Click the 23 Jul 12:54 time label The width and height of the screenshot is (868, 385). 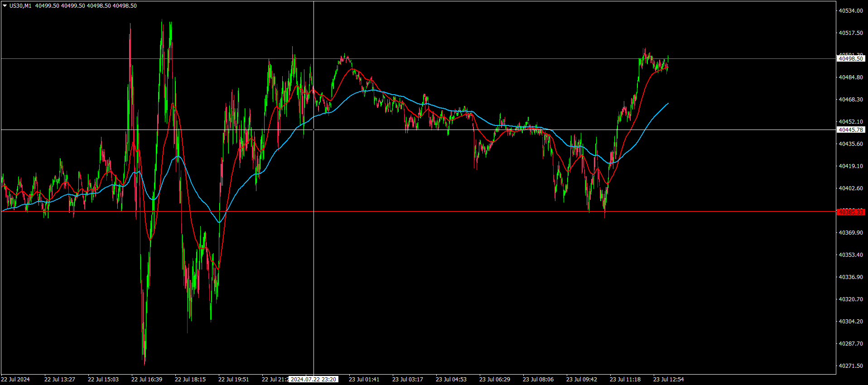pyautogui.click(x=669, y=380)
